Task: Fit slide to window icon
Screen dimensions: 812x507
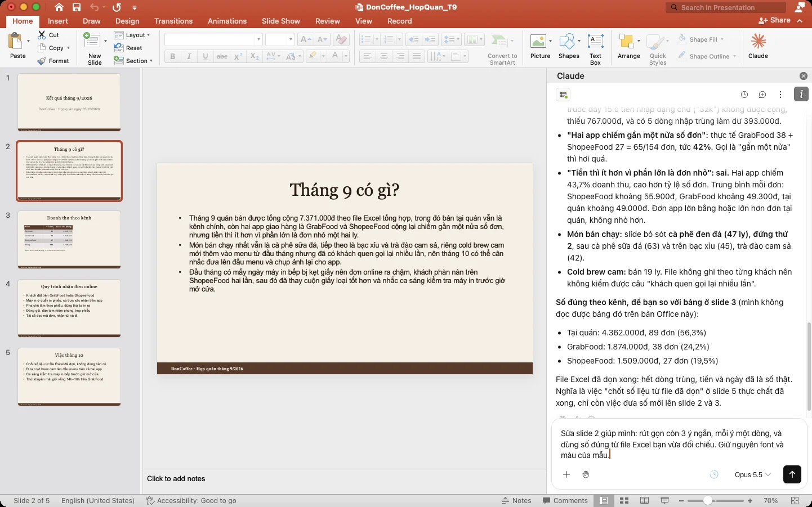Action: [x=795, y=500]
